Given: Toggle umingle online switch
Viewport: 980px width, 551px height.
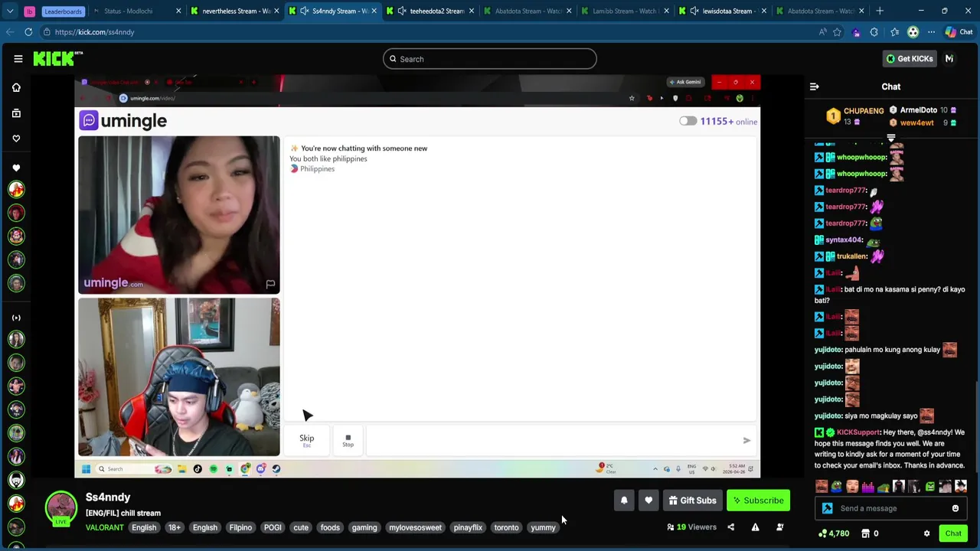Looking at the screenshot, I should [688, 121].
